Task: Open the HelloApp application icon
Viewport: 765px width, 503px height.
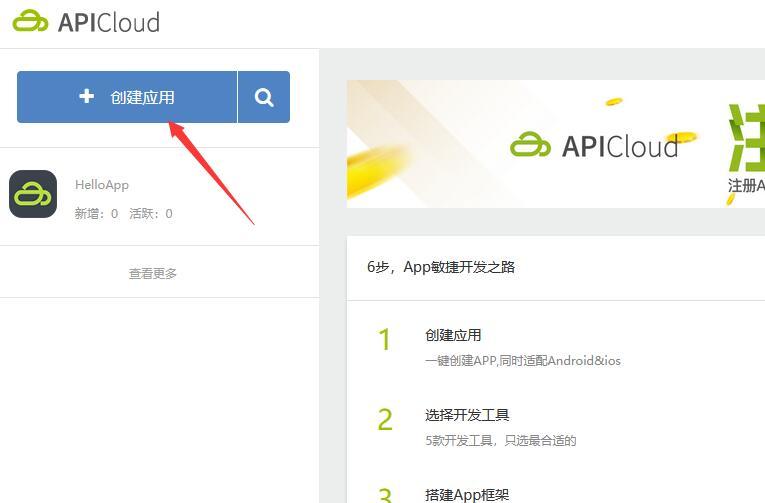Action: coord(33,194)
